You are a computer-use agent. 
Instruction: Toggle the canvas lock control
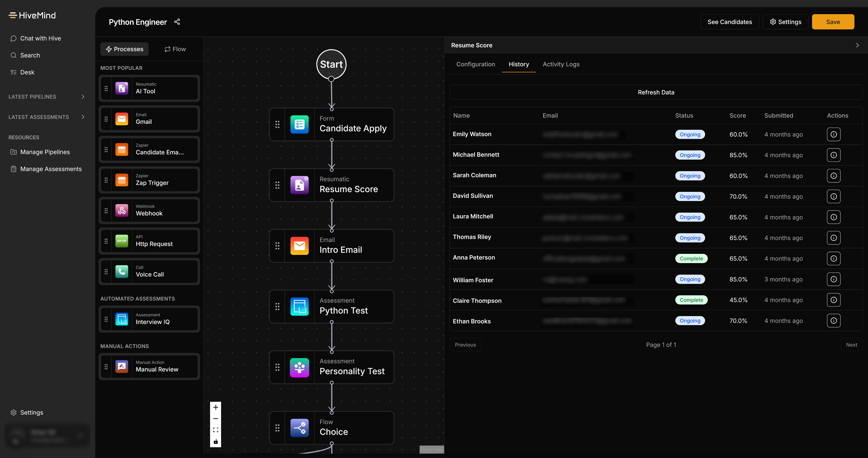coord(216,441)
